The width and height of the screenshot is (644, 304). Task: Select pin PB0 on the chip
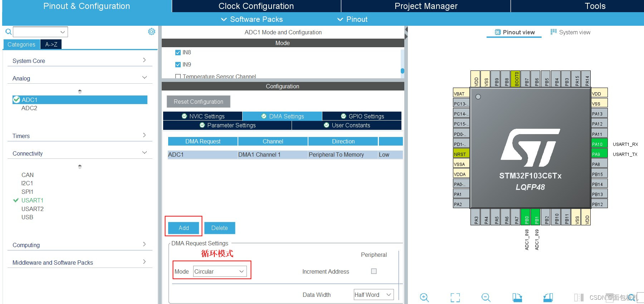click(x=526, y=217)
